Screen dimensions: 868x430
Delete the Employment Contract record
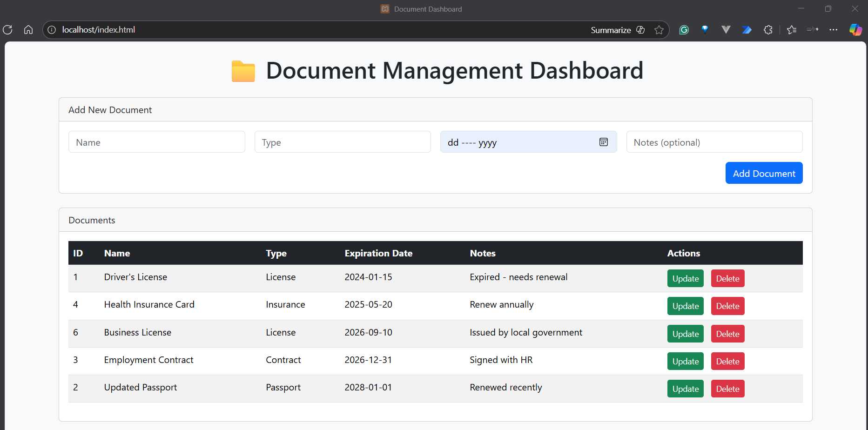tap(728, 362)
